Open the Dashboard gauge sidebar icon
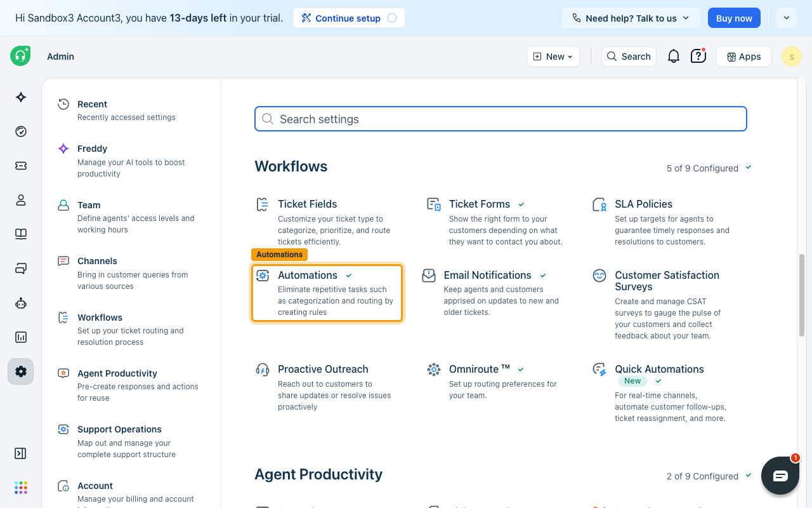Image resolution: width=812 pixels, height=508 pixels. point(21,131)
